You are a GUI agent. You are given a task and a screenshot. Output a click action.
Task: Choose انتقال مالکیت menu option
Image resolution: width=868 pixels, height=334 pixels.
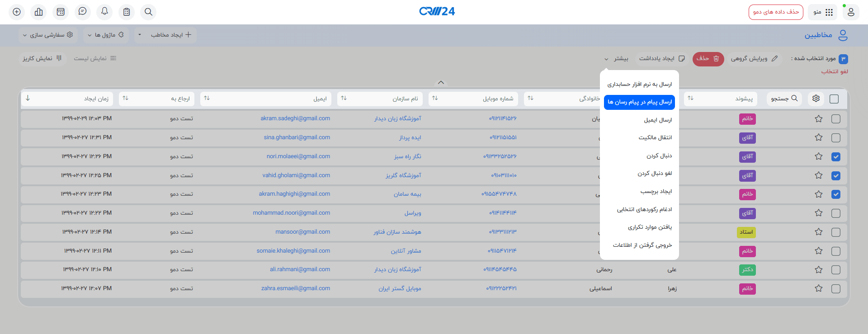click(655, 138)
